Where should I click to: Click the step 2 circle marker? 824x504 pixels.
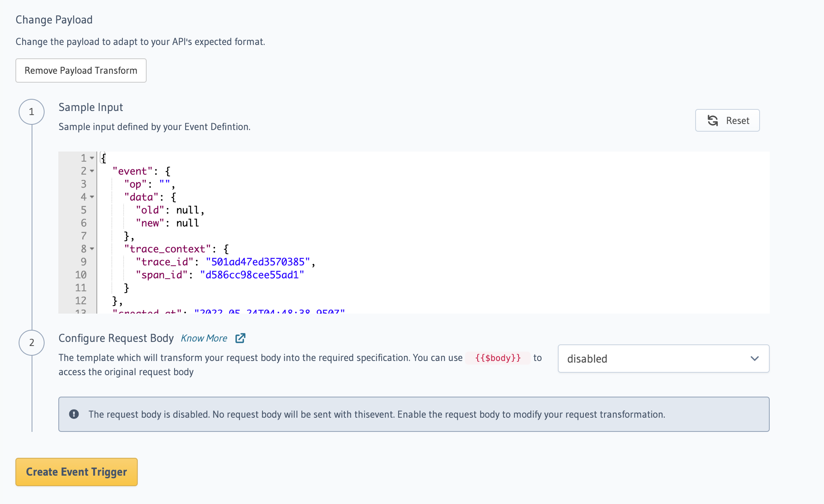[32, 343]
